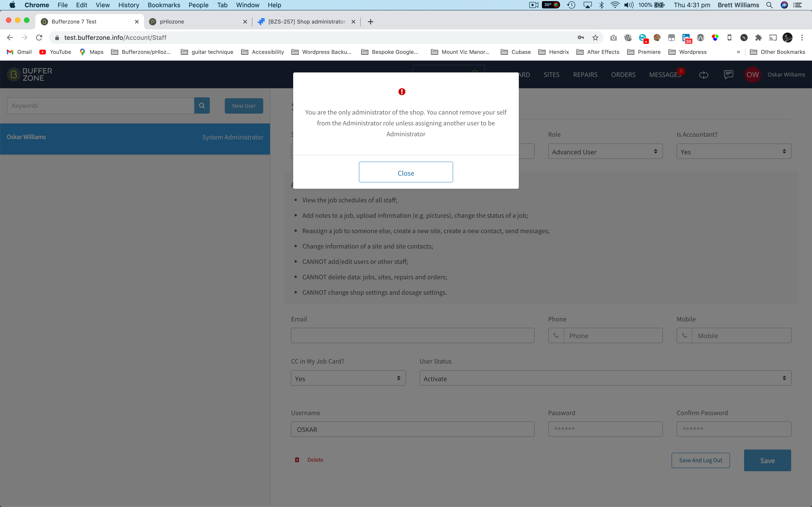This screenshot has height=507, width=812.
Task: Click the Keywords search field
Action: (x=100, y=106)
